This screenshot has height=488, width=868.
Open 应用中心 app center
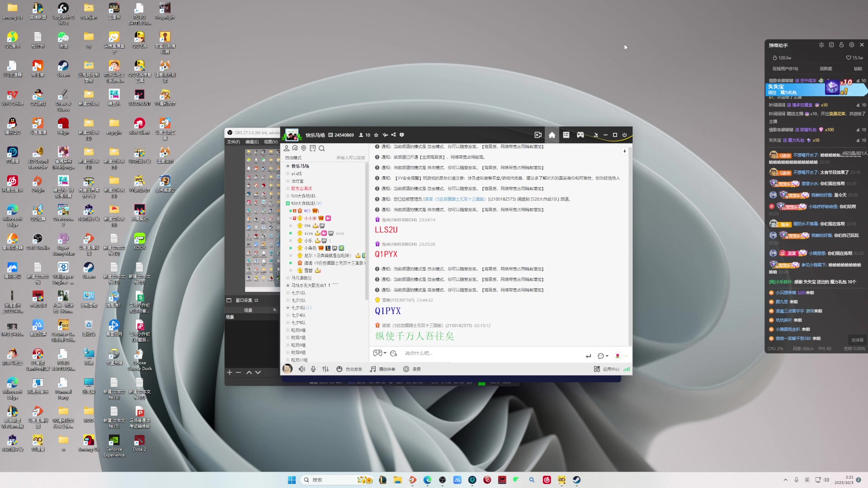(x=607, y=369)
